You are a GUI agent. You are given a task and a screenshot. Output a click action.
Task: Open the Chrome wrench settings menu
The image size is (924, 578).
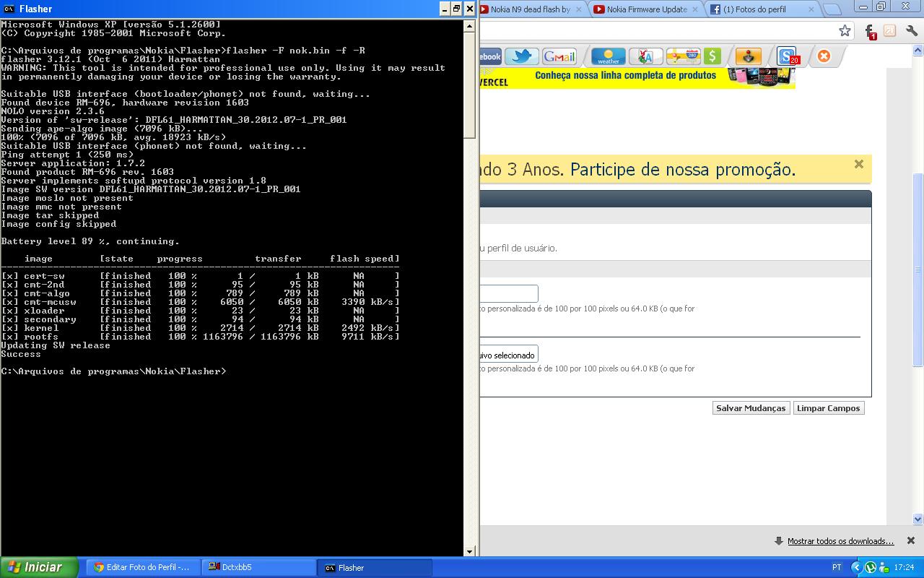911,31
